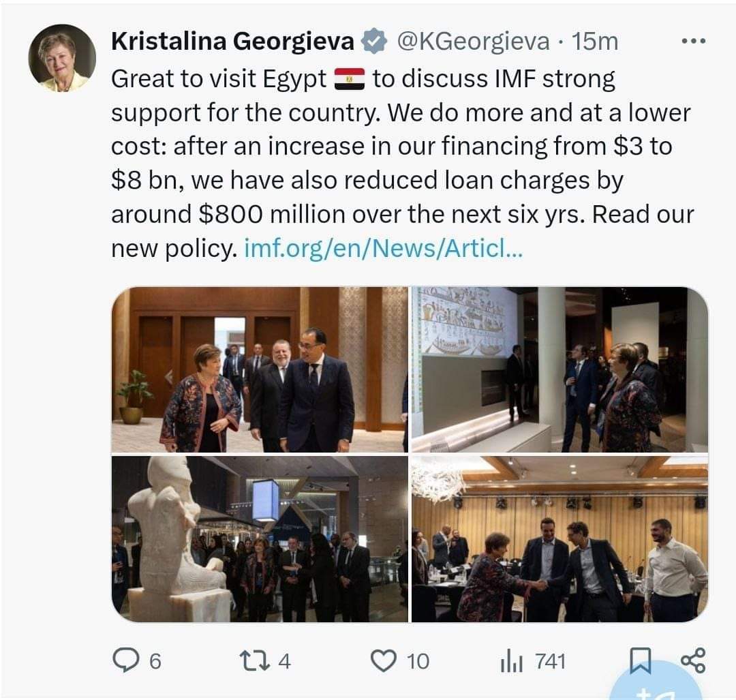Open top-left photo of hallway walk
Image resolution: width=736 pixels, height=700 pixels.
click(x=260, y=369)
